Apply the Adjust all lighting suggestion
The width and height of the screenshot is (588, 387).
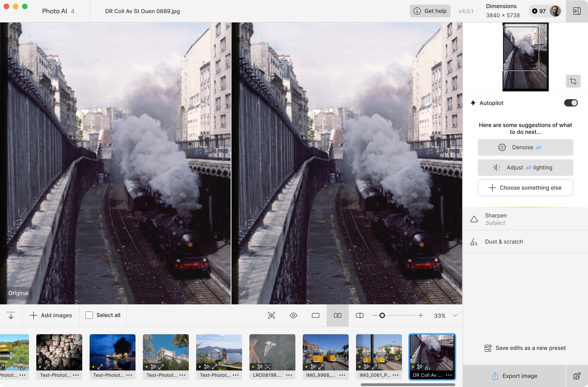click(525, 168)
